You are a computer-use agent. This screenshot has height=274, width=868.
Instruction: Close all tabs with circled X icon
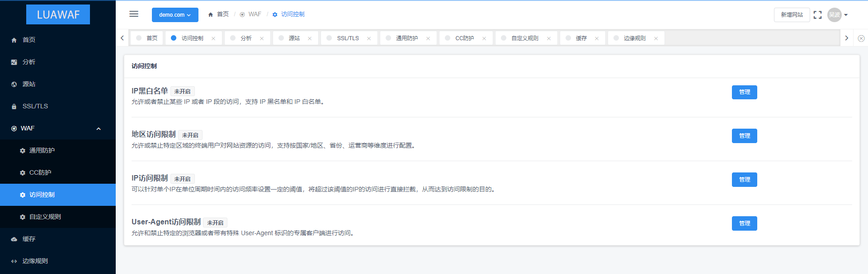tap(861, 38)
